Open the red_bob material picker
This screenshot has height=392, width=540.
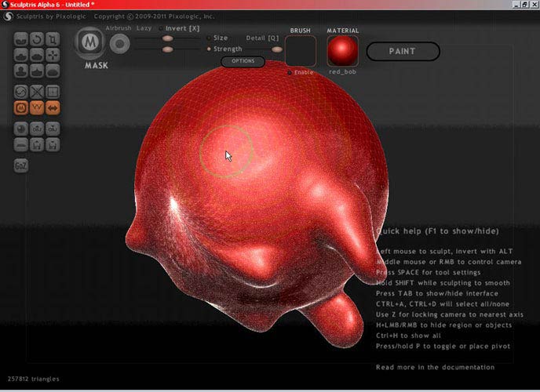342,51
